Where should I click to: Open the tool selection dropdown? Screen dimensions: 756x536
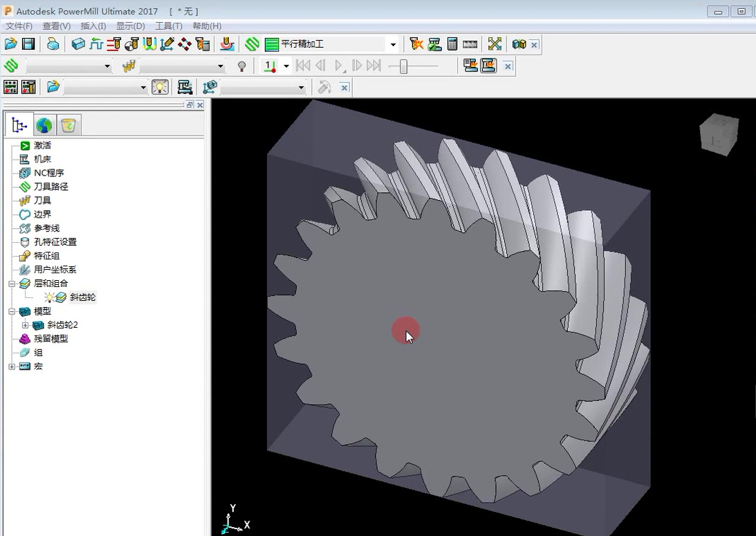[x=221, y=66]
